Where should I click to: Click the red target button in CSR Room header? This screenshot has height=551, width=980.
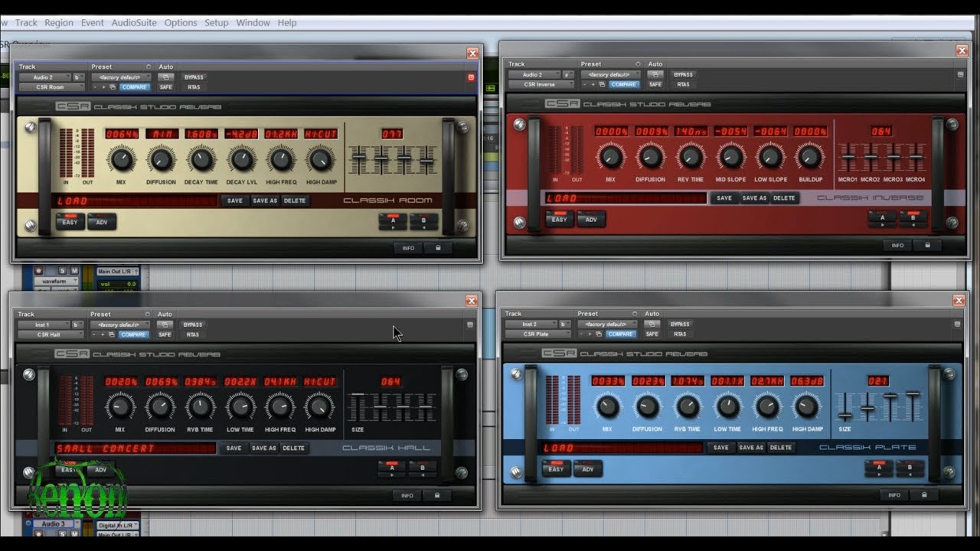click(471, 77)
